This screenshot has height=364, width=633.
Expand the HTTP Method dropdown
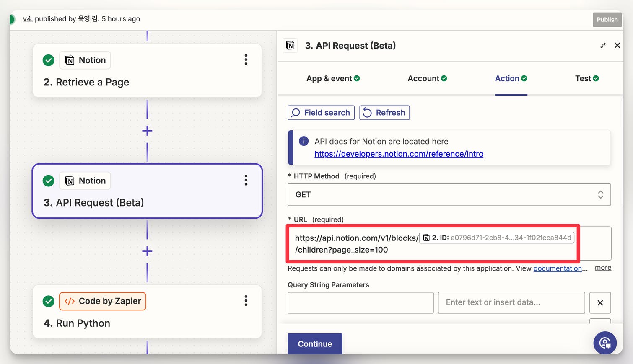click(449, 194)
